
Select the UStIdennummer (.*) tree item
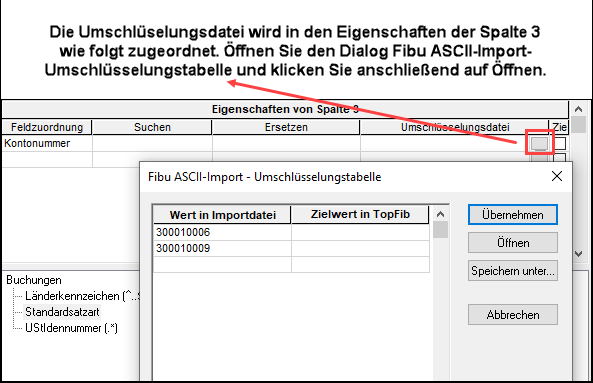[x=71, y=328]
